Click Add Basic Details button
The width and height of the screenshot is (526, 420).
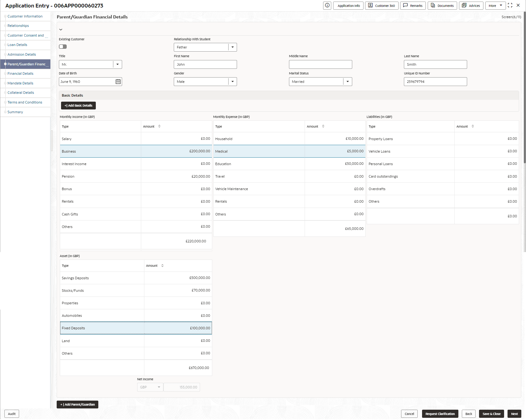click(78, 106)
